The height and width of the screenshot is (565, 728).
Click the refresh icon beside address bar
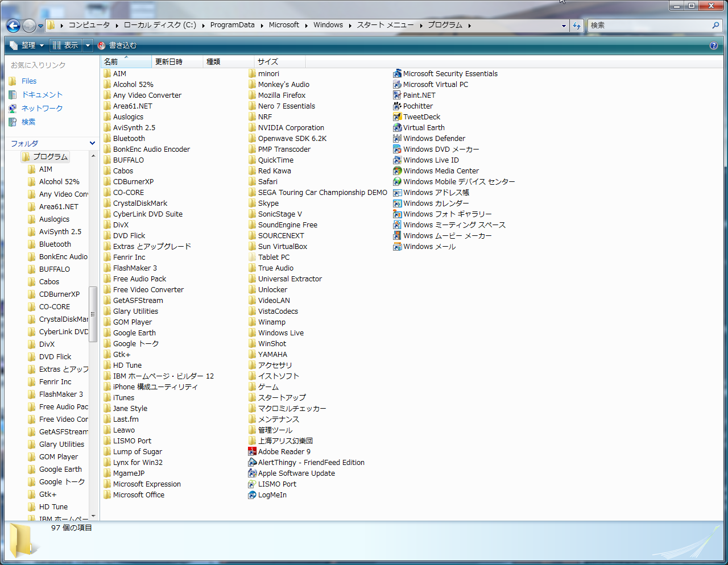pyautogui.click(x=577, y=26)
